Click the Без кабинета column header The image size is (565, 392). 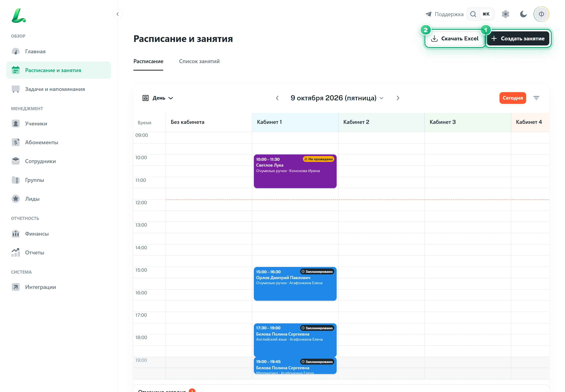pos(209,122)
